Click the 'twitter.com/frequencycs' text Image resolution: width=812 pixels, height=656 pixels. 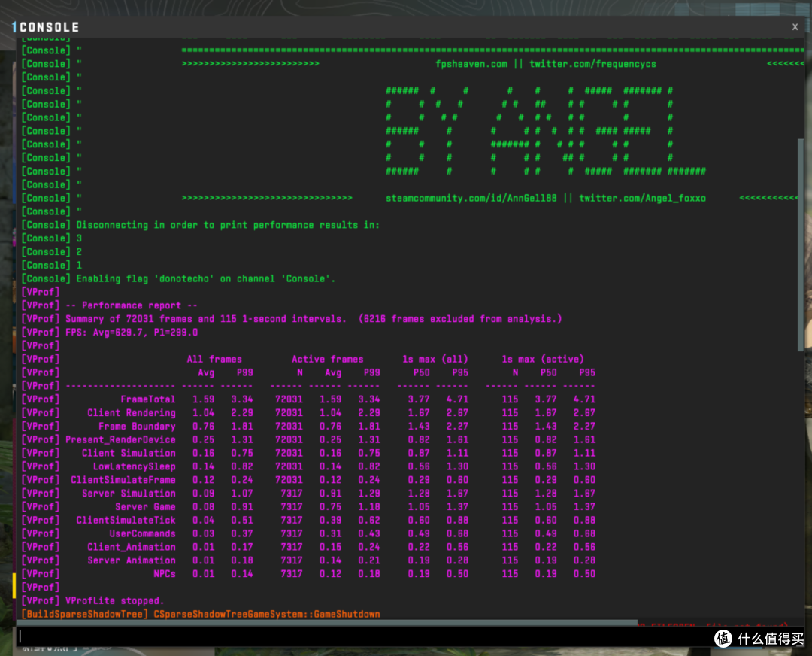click(x=592, y=64)
